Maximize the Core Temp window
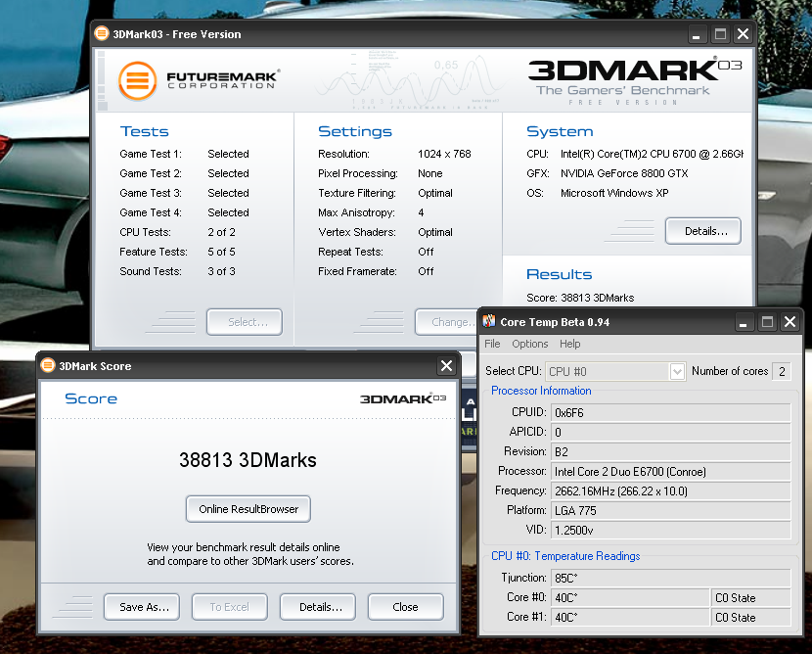812x654 pixels. tap(767, 322)
